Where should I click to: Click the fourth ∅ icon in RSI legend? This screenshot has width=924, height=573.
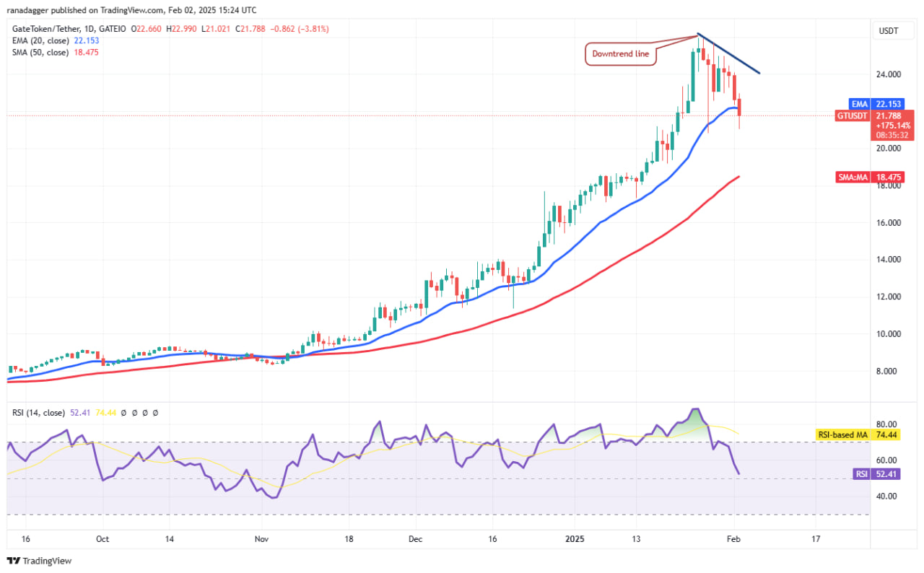coord(155,413)
